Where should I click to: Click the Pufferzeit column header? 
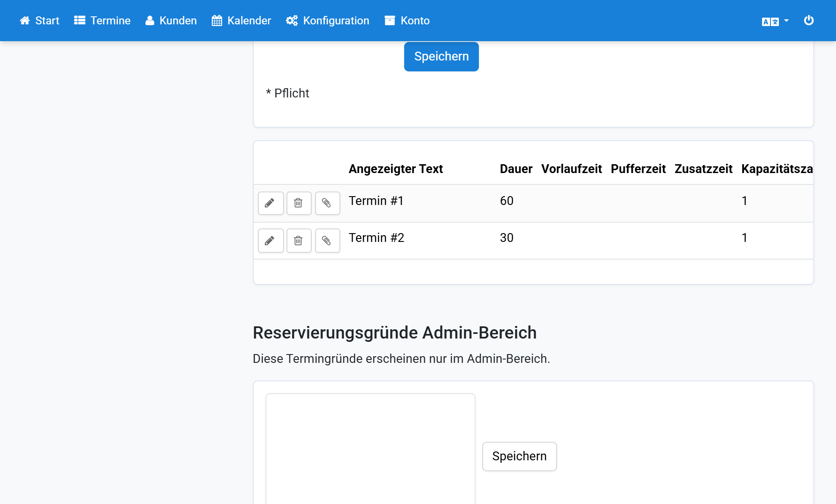click(x=638, y=169)
